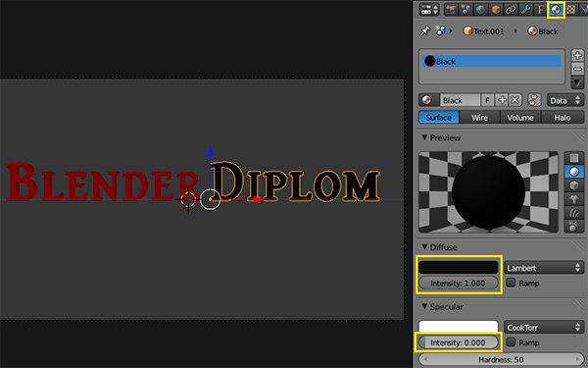This screenshot has height=368, width=588.
Task: Open the Lambert diffuse shader dropdown
Action: pyautogui.click(x=544, y=268)
